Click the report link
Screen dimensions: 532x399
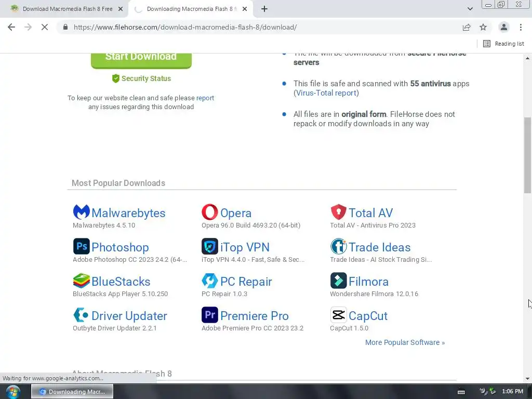[x=205, y=98]
